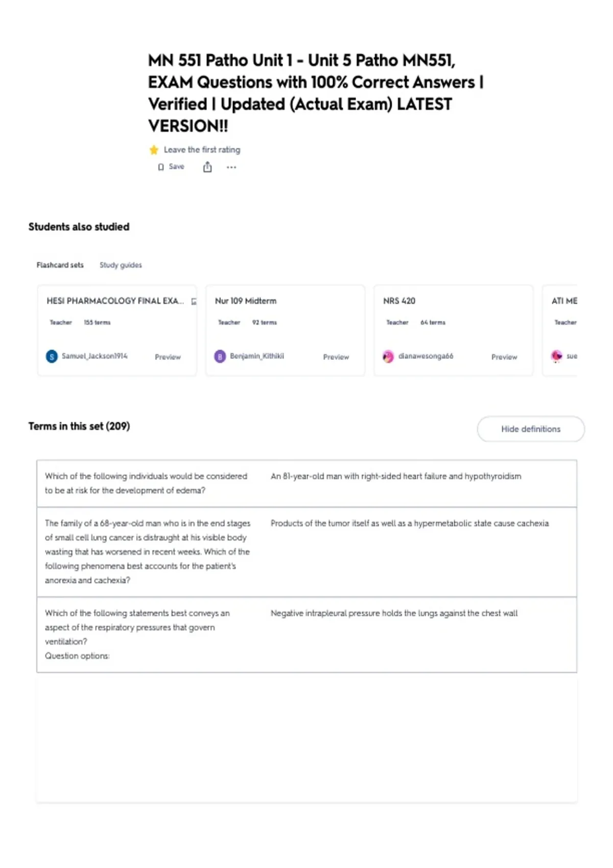This screenshot has height=868, width=613.
Task: Open the three-dot more options menu
Action: click(231, 167)
